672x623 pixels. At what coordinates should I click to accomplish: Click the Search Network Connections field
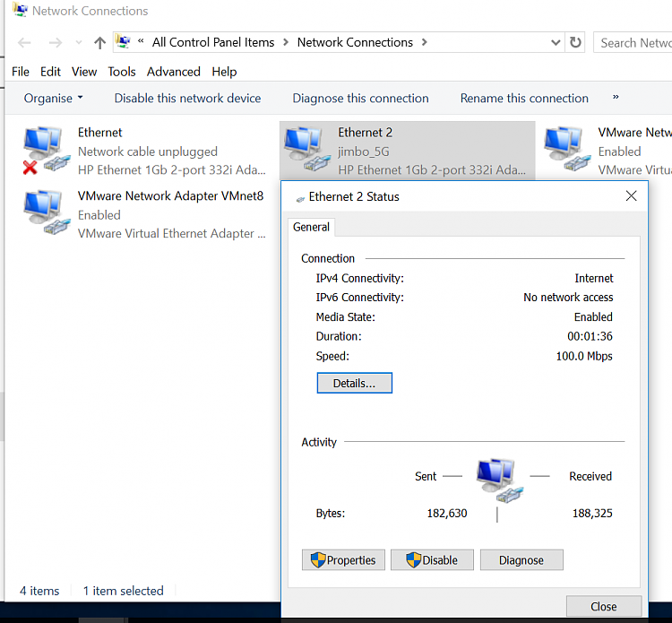[x=633, y=42]
